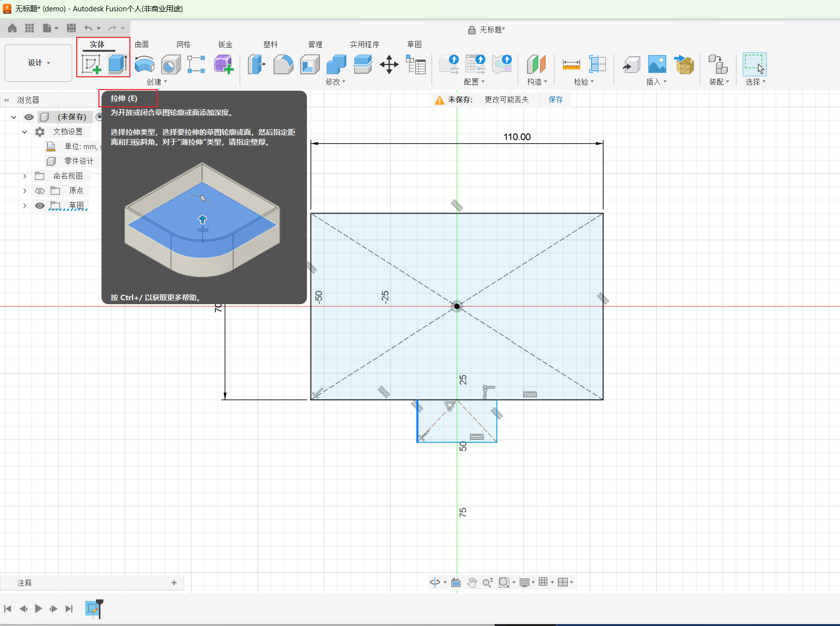Select the Shell tool icon
Viewport: 840px width, 626px height.
[x=310, y=64]
